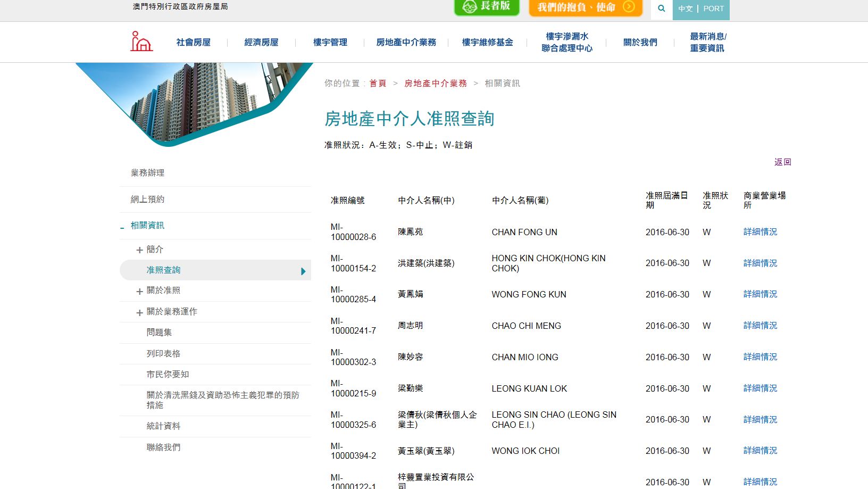Open 詳細情況 for CHAN FONG UN
The image size is (868, 489).
[760, 232]
